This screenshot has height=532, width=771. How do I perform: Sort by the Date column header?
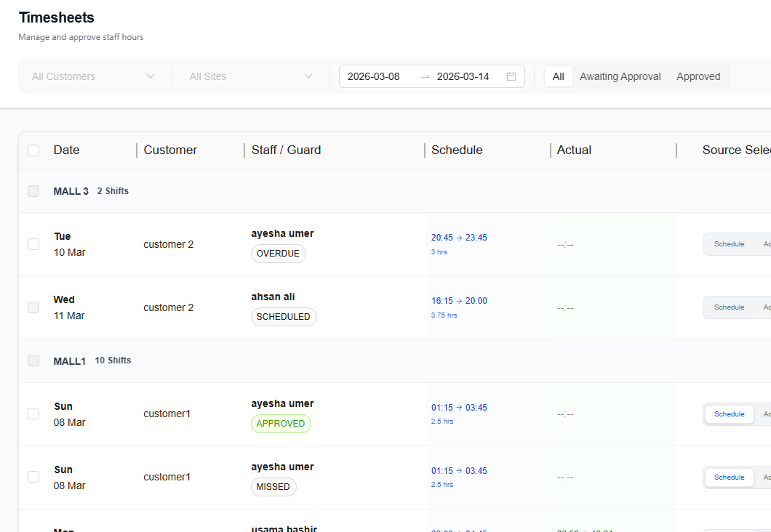coord(66,150)
